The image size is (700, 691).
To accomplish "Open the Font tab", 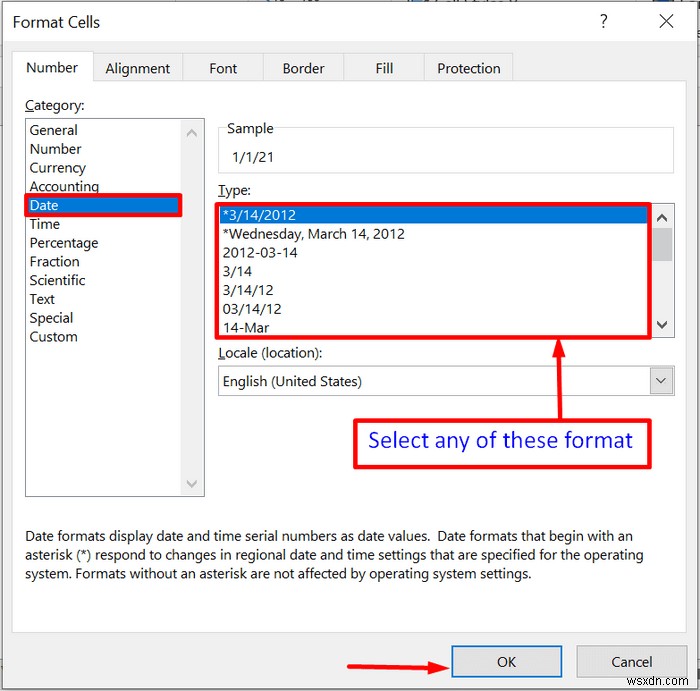I will click(223, 68).
